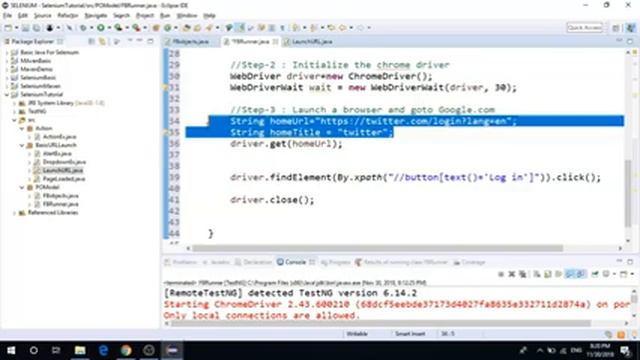This screenshot has width=640, height=360.
Task: Toggle Link with Editor in Package Explorer
Action: coord(102,41)
